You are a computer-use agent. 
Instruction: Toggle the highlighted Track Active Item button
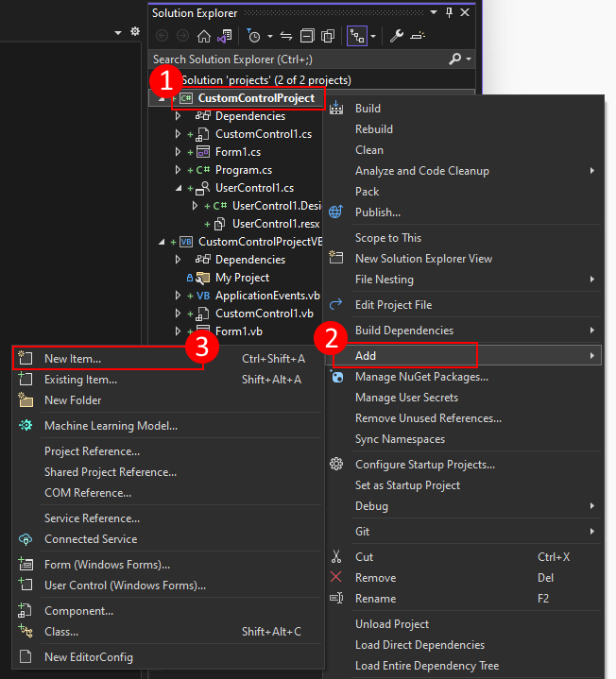coord(357,37)
